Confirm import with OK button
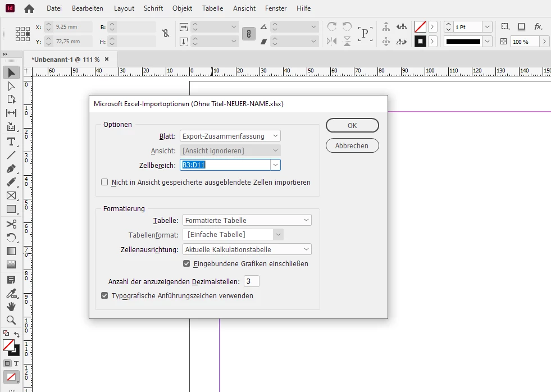 click(353, 125)
